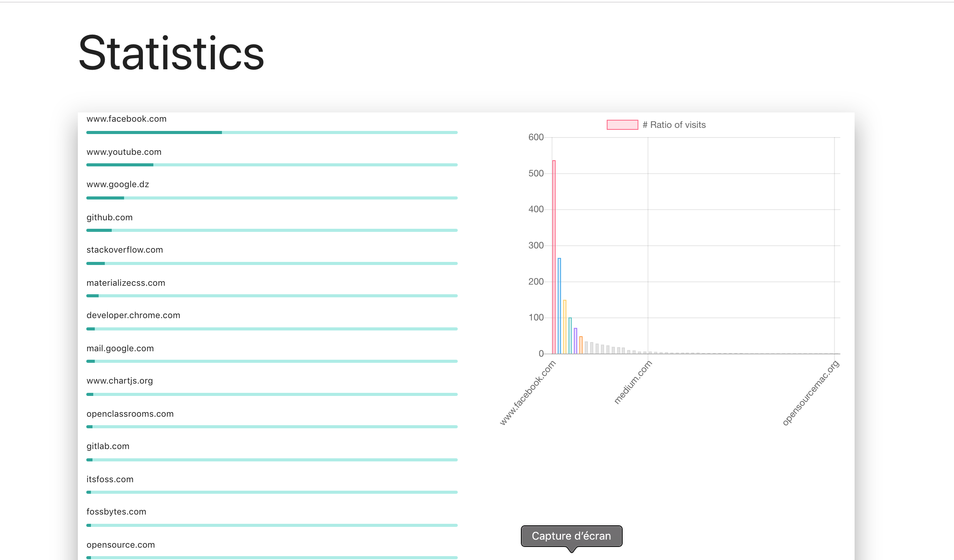Click the openclassrooms.com progress bar
This screenshot has width=954, height=560.
[x=272, y=427]
